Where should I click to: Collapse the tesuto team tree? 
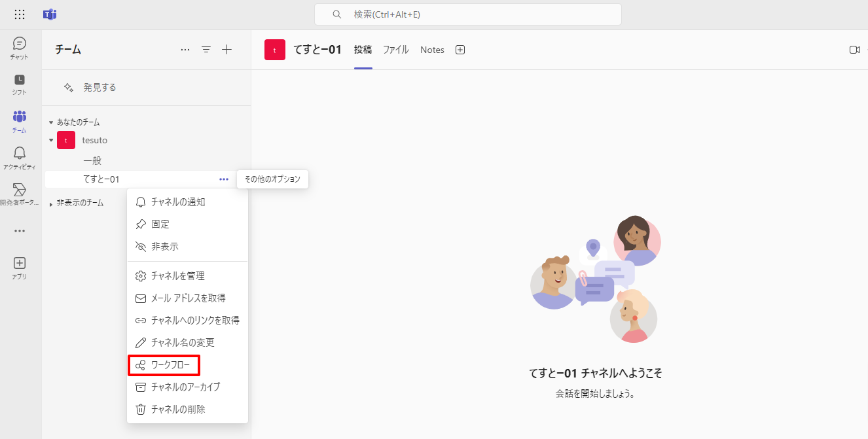click(x=51, y=140)
